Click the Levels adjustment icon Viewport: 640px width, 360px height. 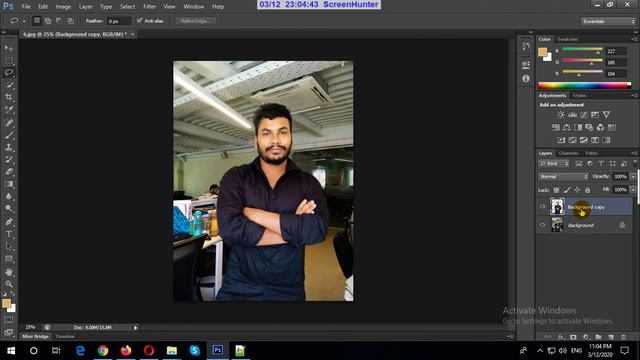coord(573,115)
